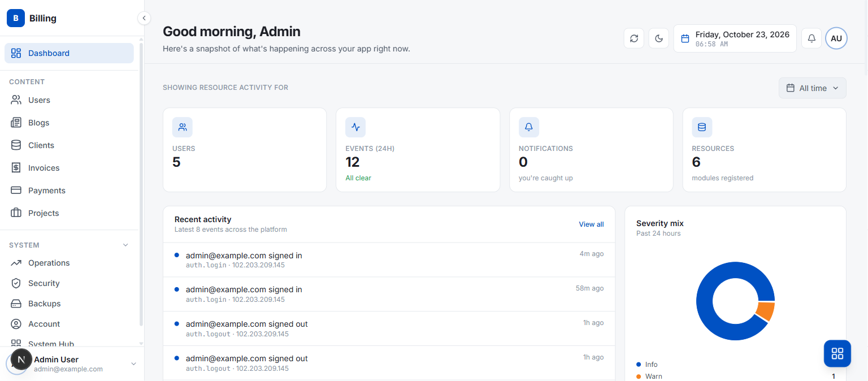Select the sign-in event from 4m ago
The width and height of the screenshot is (868, 381).
389,260
